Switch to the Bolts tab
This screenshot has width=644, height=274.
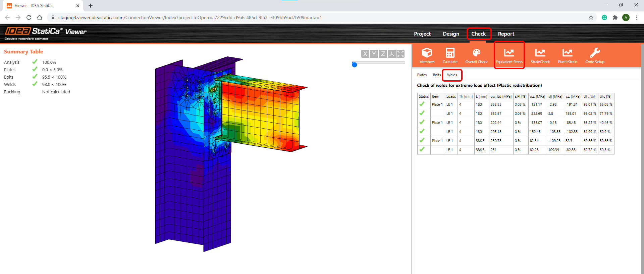[436, 75]
